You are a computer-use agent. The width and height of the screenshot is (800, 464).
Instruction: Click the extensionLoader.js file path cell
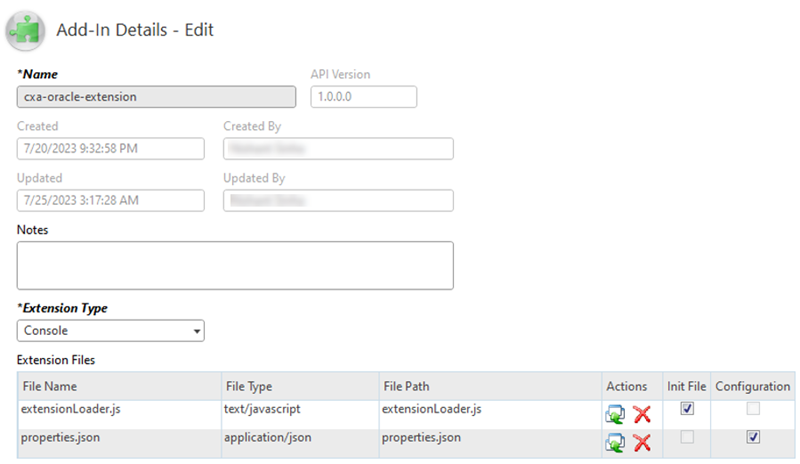tap(490, 414)
